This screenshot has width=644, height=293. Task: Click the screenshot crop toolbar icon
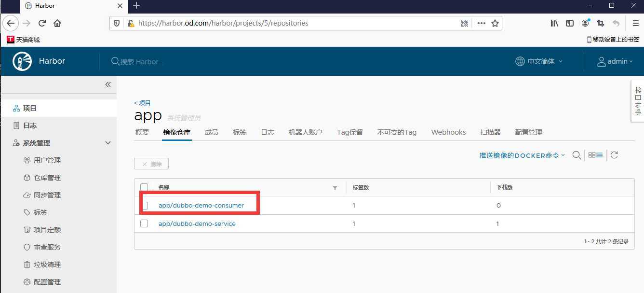[x=601, y=23]
